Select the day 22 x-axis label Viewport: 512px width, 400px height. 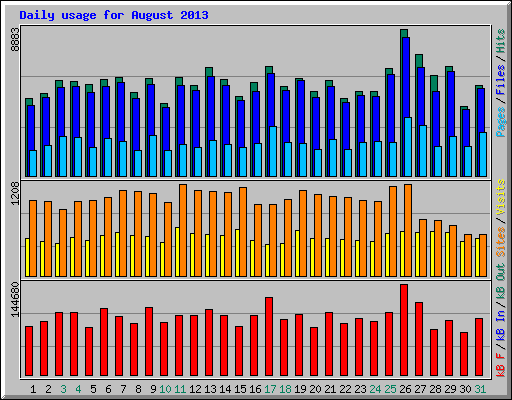pos(345,389)
